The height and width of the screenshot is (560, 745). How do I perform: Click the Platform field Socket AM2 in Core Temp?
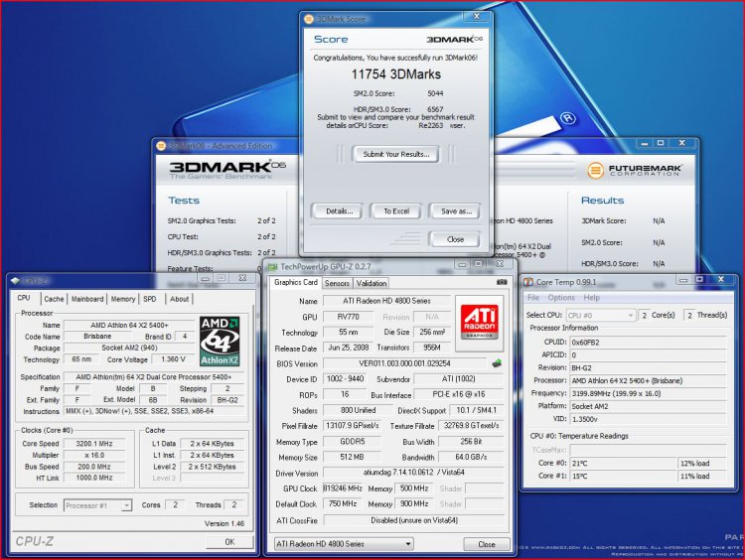click(648, 406)
